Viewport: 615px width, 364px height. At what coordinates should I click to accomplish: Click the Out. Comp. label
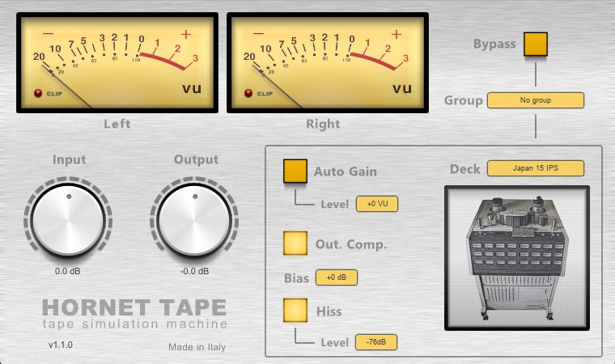point(351,244)
